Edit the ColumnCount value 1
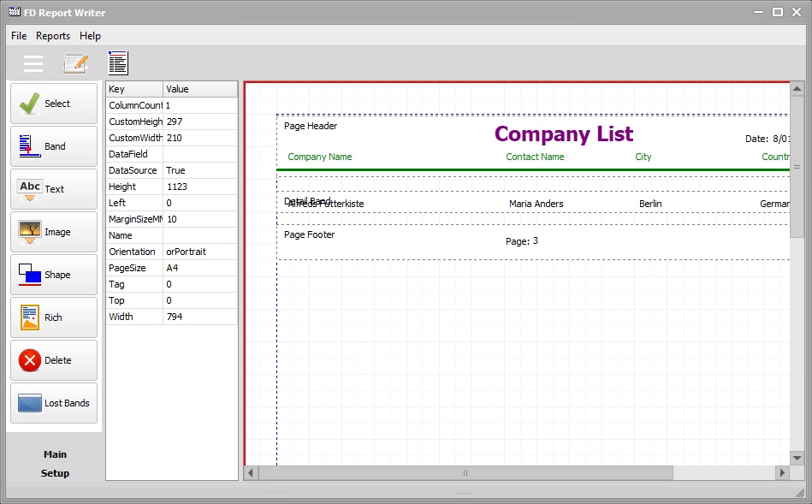This screenshot has width=812, height=504. click(200, 105)
